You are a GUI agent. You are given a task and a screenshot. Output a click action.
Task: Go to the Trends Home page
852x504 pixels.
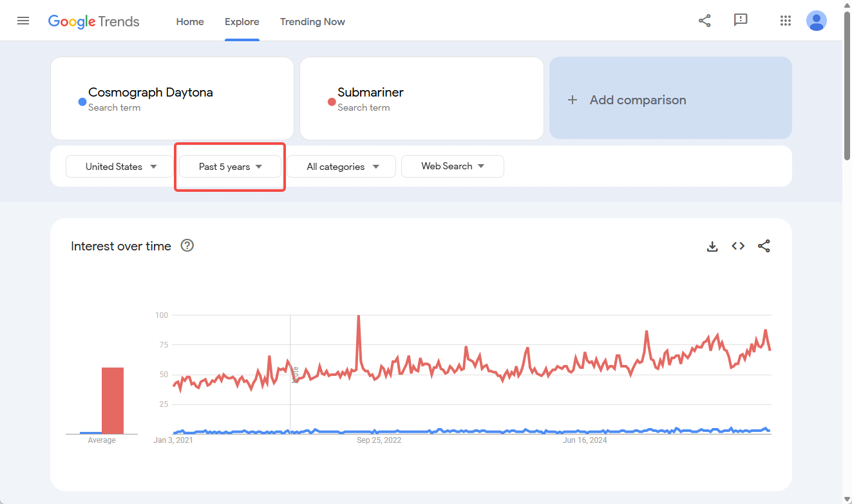(x=189, y=21)
